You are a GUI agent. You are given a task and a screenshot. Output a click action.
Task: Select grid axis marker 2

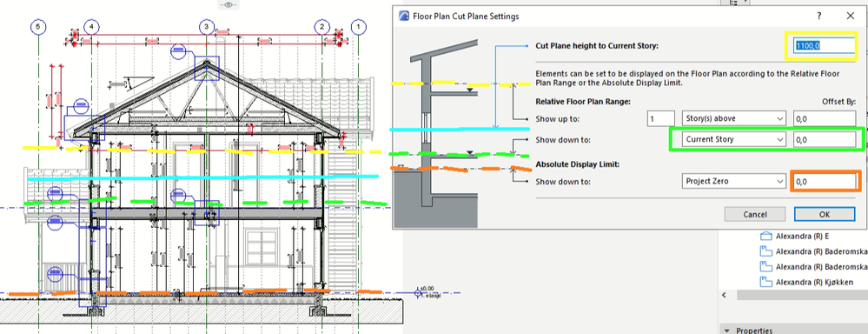(x=321, y=27)
